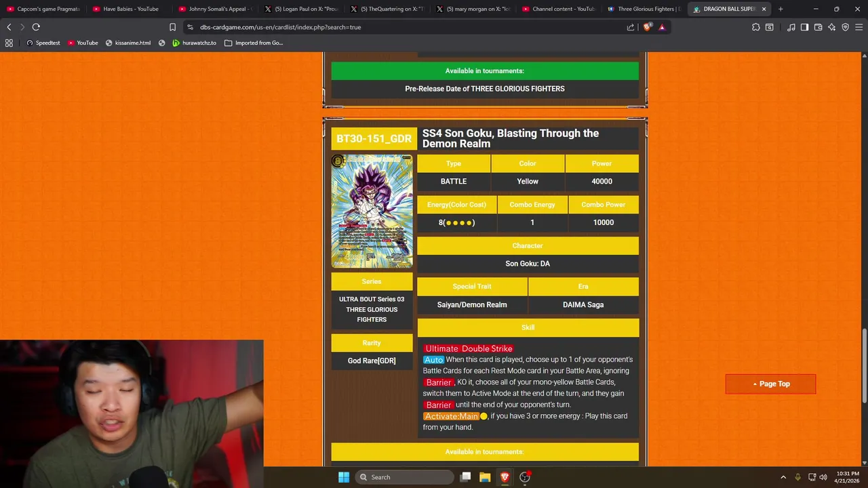Open hurawatchz.to bookmark
The height and width of the screenshot is (488, 868).
pyautogui.click(x=194, y=43)
